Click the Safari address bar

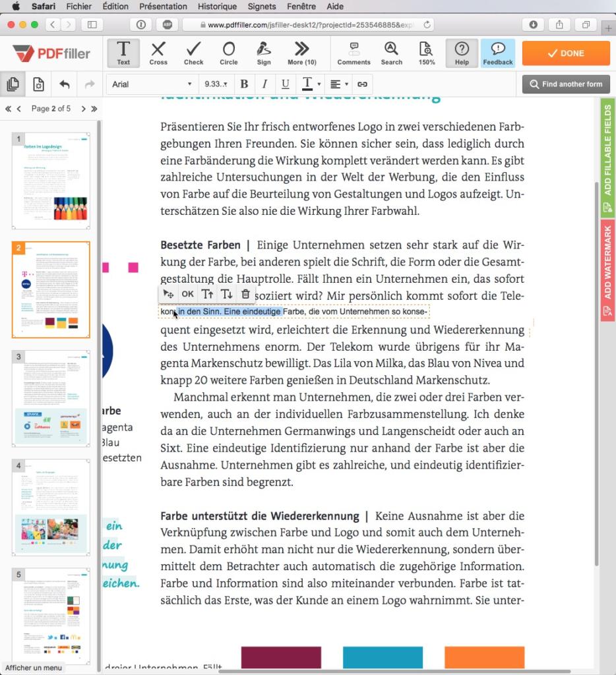point(308,24)
